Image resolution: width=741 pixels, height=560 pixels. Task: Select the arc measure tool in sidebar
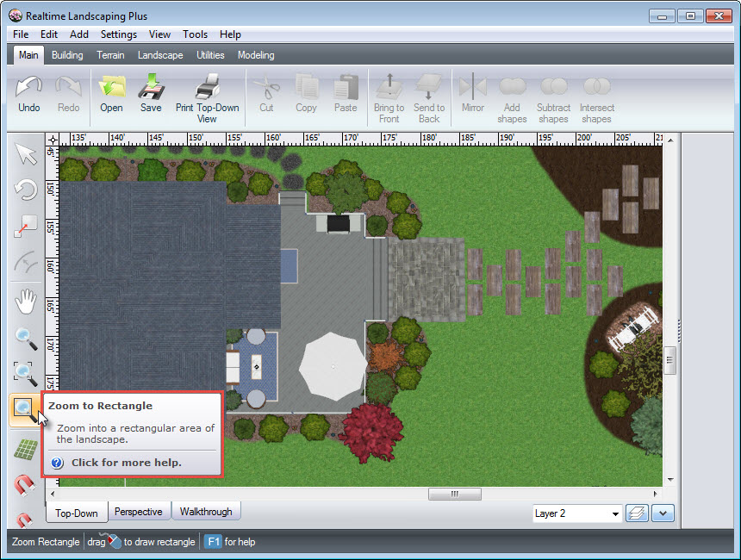tap(26, 263)
